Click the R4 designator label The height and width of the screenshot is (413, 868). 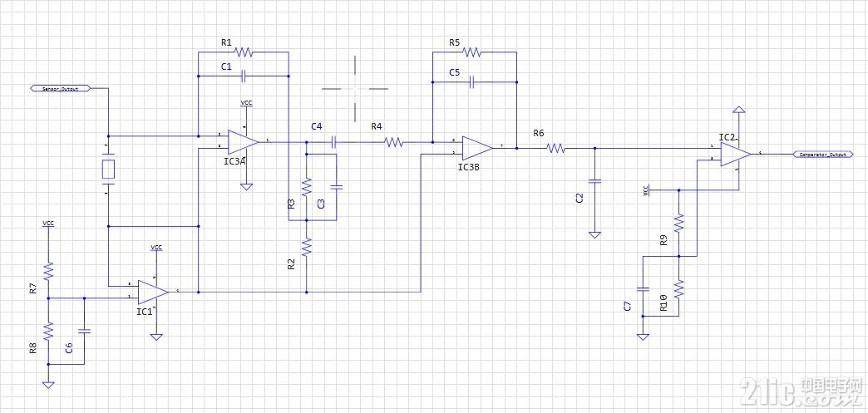click(x=377, y=126)
